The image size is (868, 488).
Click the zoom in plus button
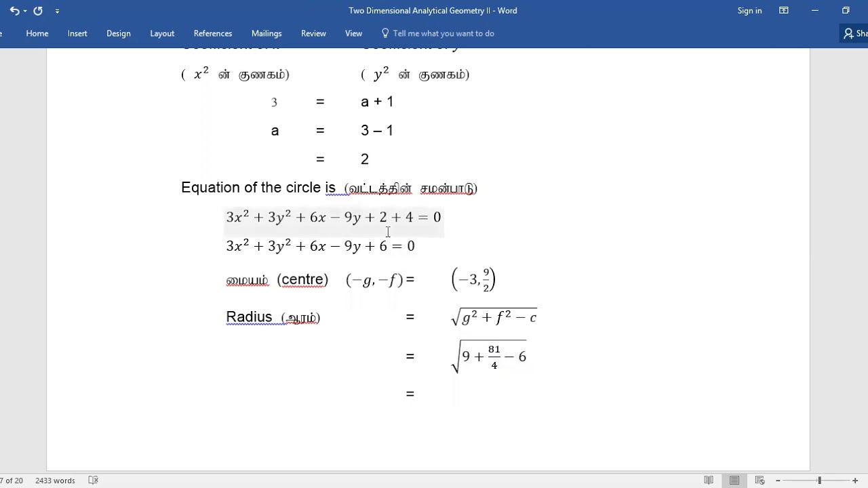click(x=855, y=481)
